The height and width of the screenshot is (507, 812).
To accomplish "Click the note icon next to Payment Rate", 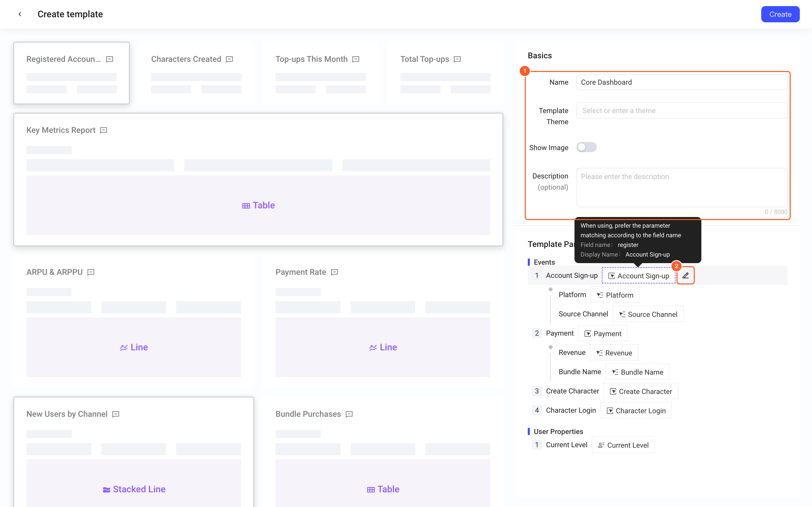I will tap(334, 272).
